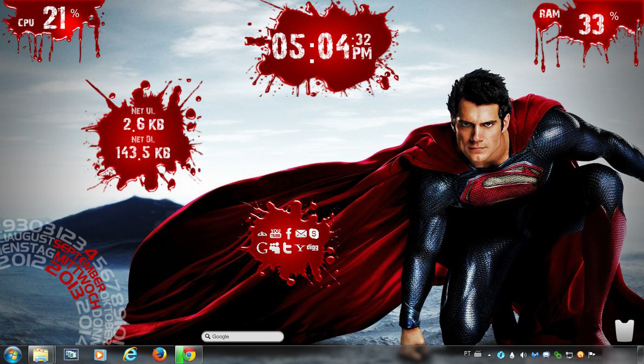Image resolution: width=644 pixels, height=364 pixels.
Task: Click the Google search box
Action: (x=243, y=336)
